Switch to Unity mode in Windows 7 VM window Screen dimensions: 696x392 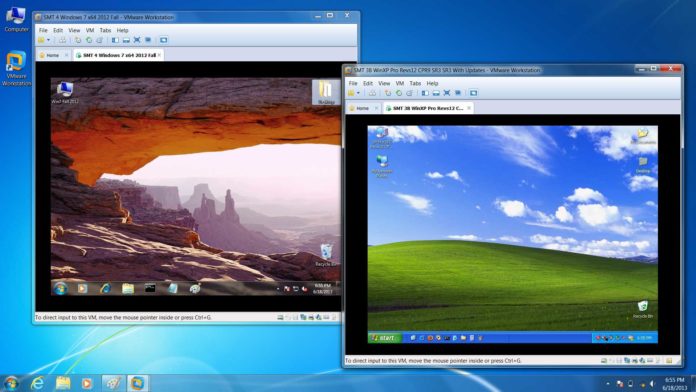pyautogui.click(x=148, y=40)
